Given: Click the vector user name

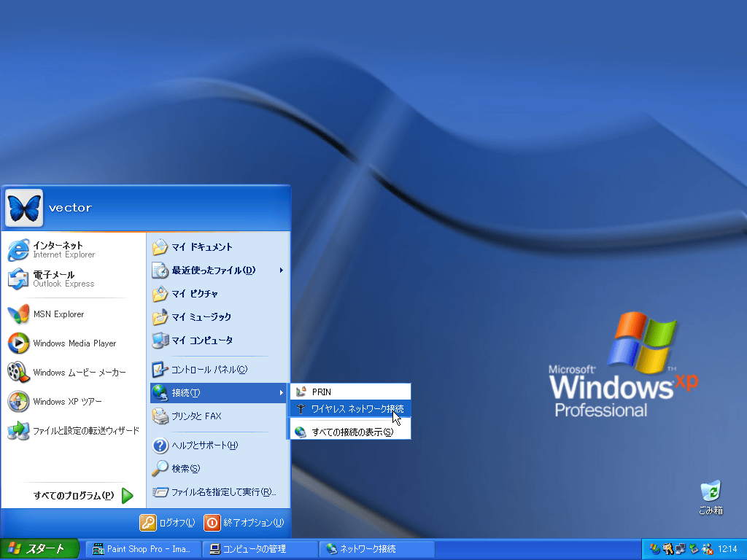Looking at the screenshot, I should pyautogui.click(x=70, y=208).
